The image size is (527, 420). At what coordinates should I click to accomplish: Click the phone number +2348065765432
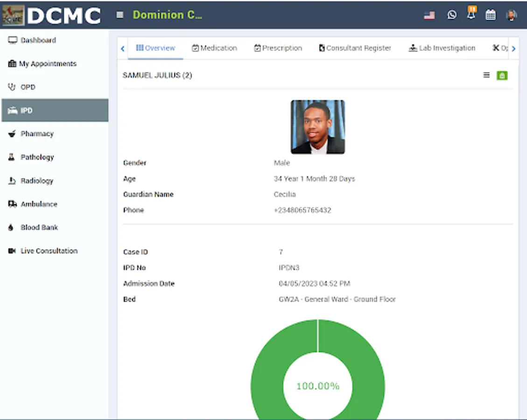[x=302, y=210]
